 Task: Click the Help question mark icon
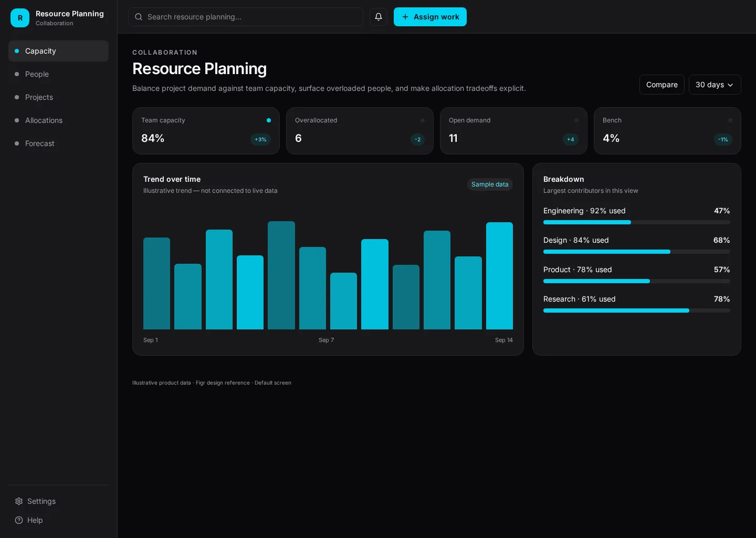pos(19,520)
